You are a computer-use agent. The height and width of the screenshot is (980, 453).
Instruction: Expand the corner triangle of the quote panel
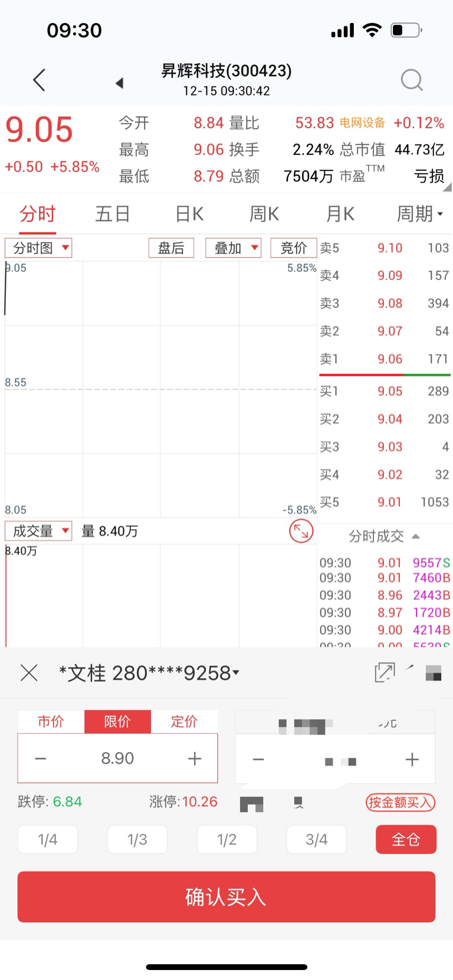(x=448, y=187)
